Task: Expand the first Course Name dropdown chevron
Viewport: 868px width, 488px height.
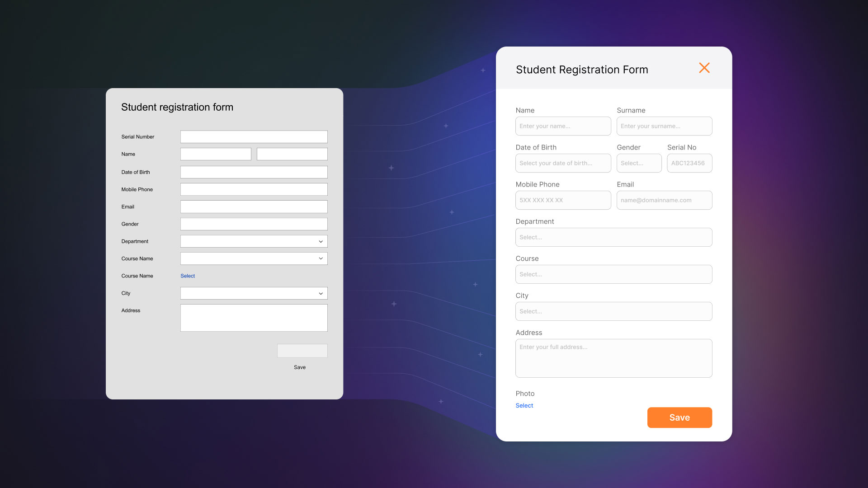Action: [321, 258]
